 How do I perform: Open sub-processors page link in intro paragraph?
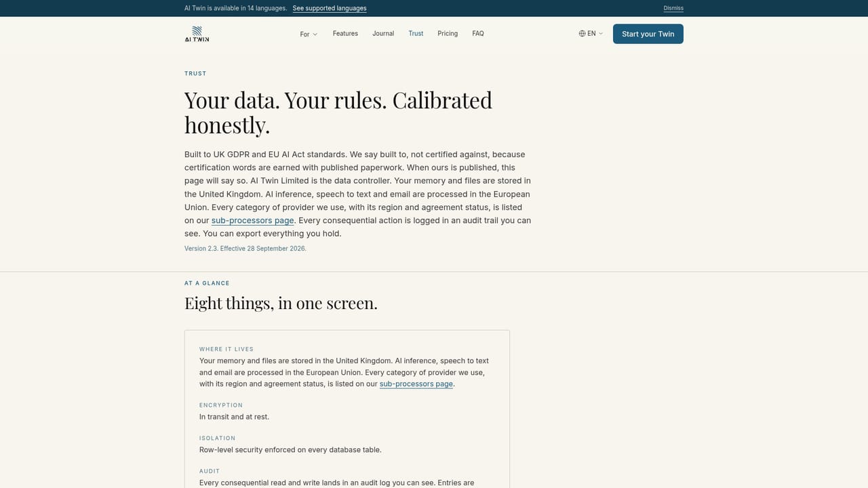[253, 220]
